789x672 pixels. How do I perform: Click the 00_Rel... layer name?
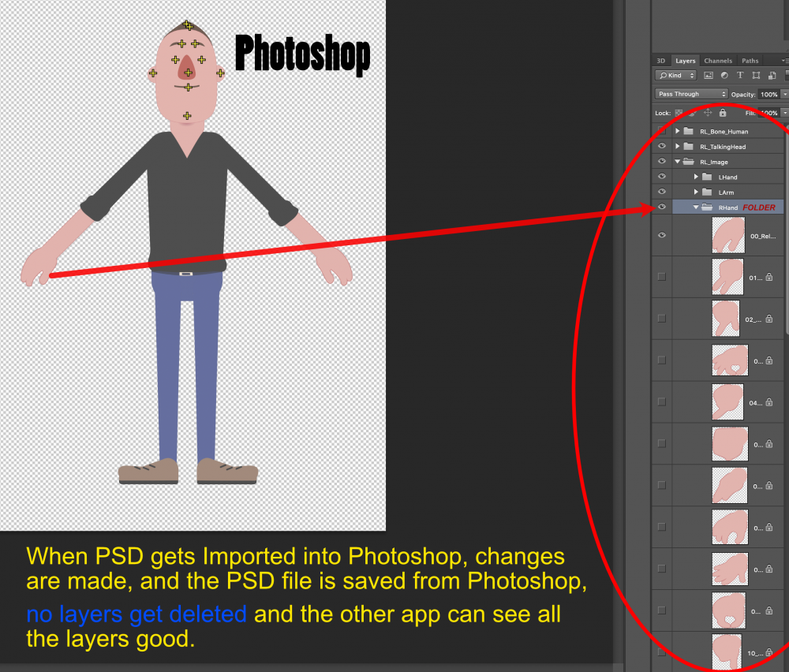coord(763,236)
